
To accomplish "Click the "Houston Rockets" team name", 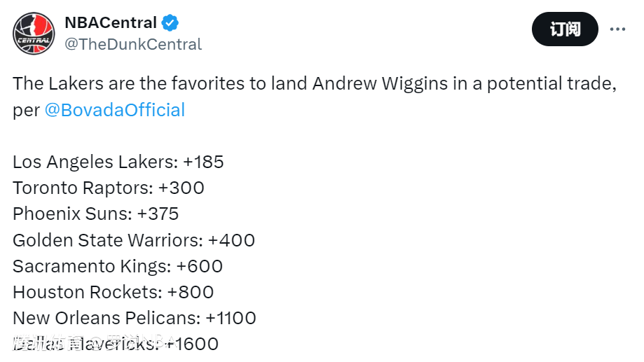I will click(x=87, y=292).
